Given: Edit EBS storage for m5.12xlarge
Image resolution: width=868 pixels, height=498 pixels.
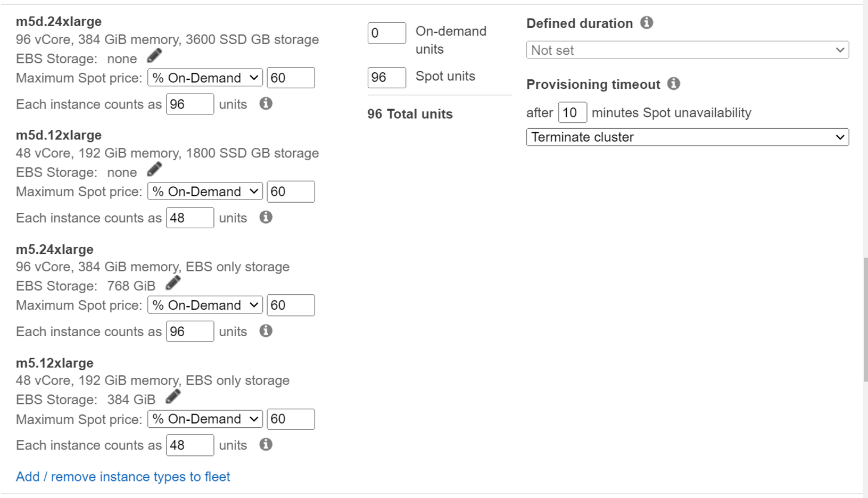Looking at the screenshot, I should 173,397.
